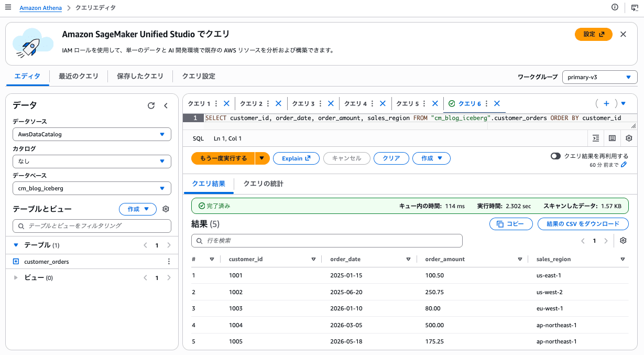Go to next page of テーブル list
The width and height of the screenshot is (644, 355).
coord(169,245)
